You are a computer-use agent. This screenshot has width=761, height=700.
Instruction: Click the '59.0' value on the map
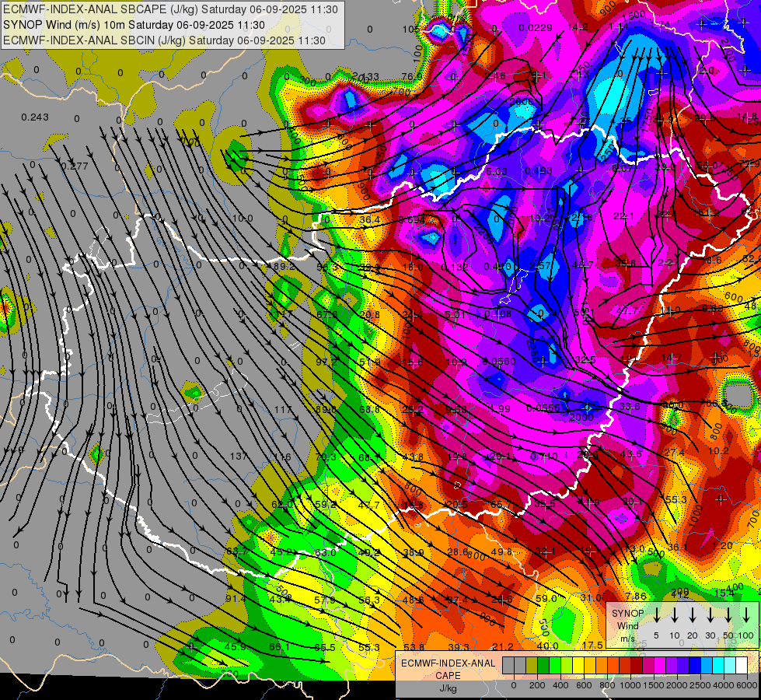tap(546, 598)
